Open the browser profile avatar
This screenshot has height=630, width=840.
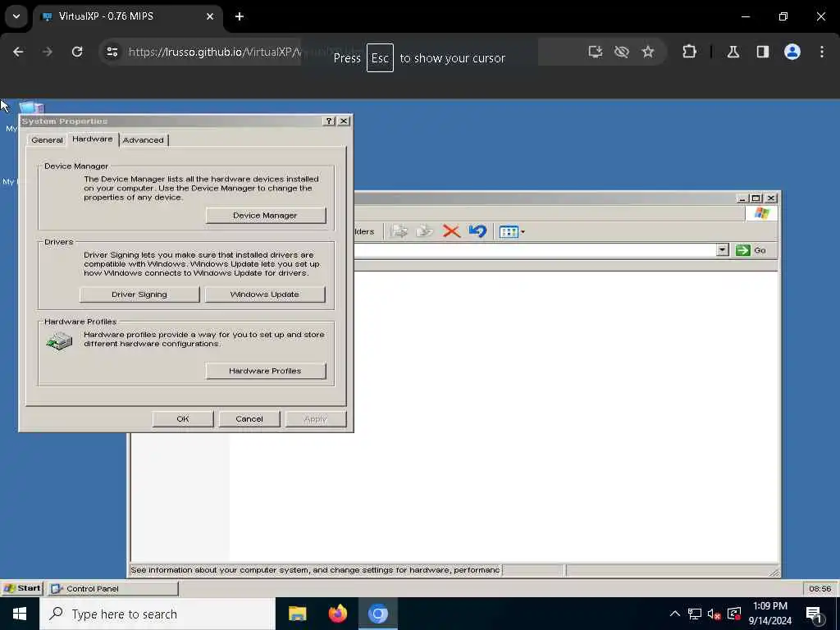tap(792, 52)
